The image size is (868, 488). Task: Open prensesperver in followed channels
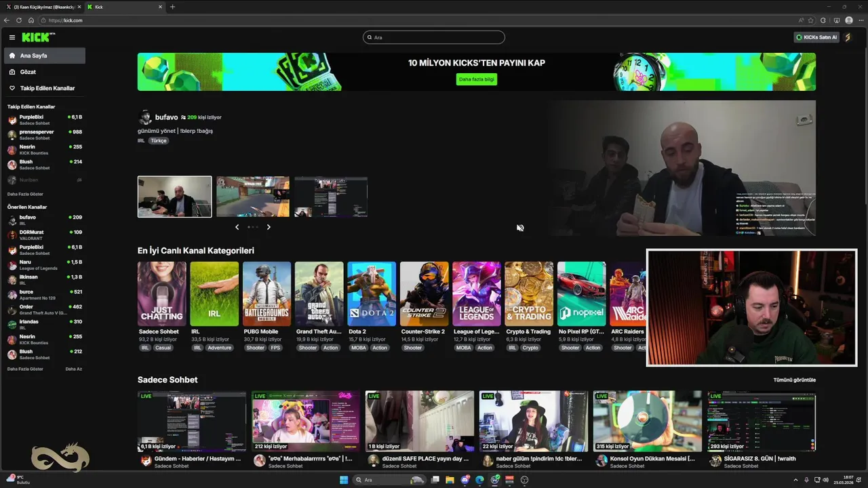(44, 135)
